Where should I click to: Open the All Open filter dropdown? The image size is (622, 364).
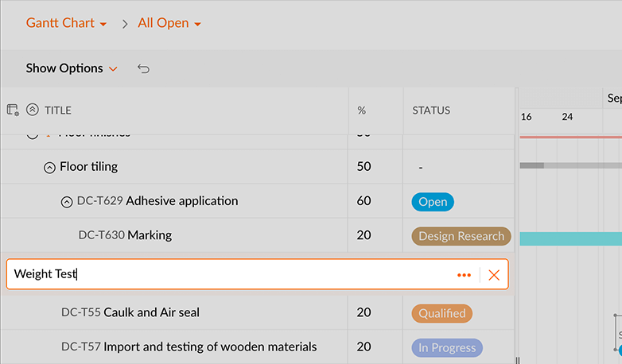coord(169,23)
